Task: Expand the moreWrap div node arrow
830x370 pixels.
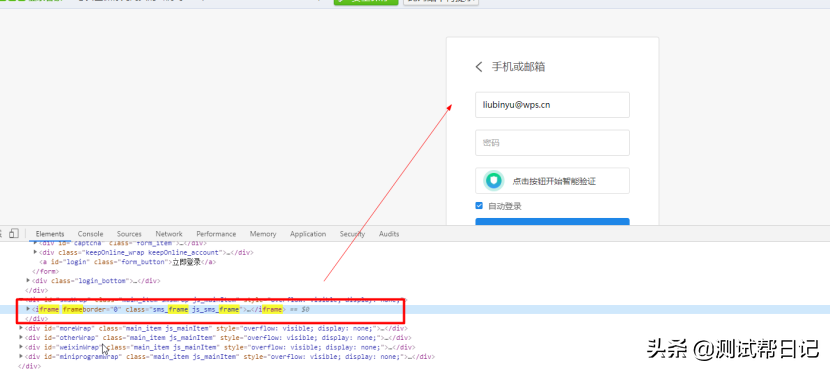Action: coord(21,329)
